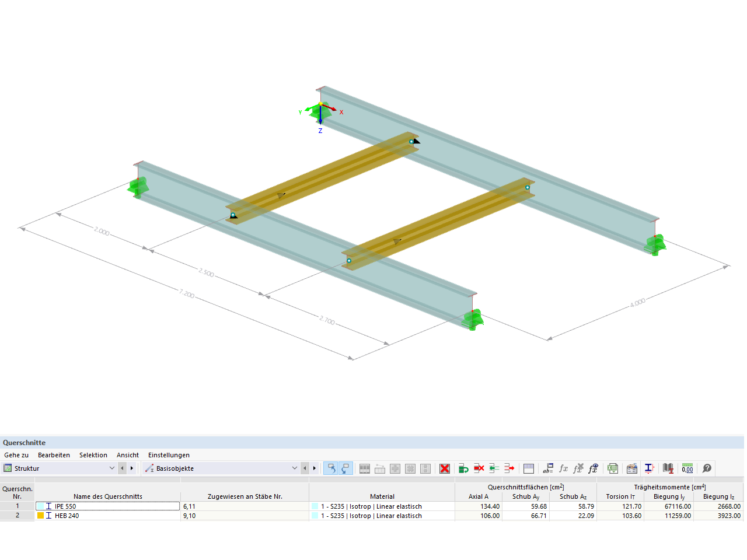Select row number 1 header

click(x=18, y=506)
